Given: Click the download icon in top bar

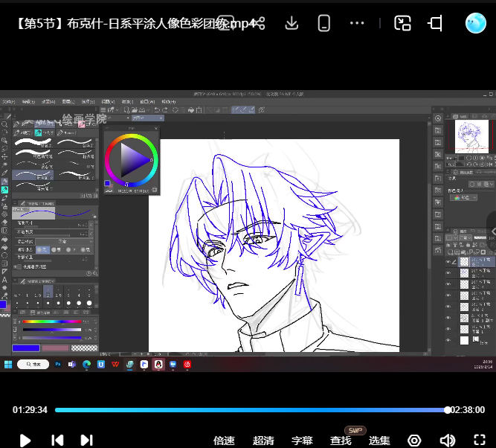Looking at the screenshot, I should pyautogui.click(x=292, y=23).
